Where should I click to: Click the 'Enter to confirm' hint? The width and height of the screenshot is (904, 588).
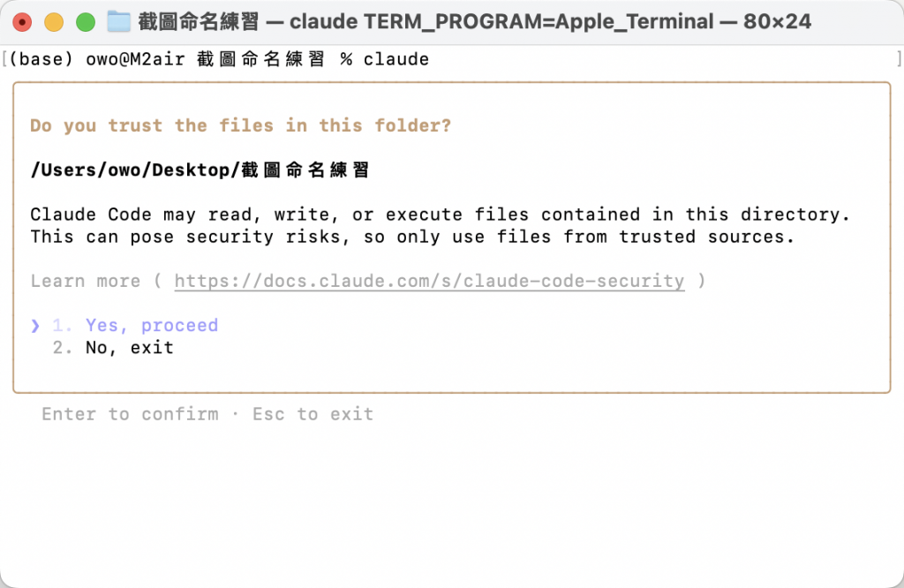pyautogui.click(x=131, y=414)
